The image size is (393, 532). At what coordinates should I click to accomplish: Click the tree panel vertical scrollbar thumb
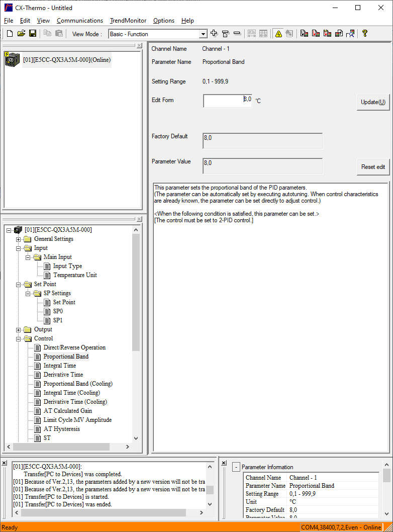136,293
